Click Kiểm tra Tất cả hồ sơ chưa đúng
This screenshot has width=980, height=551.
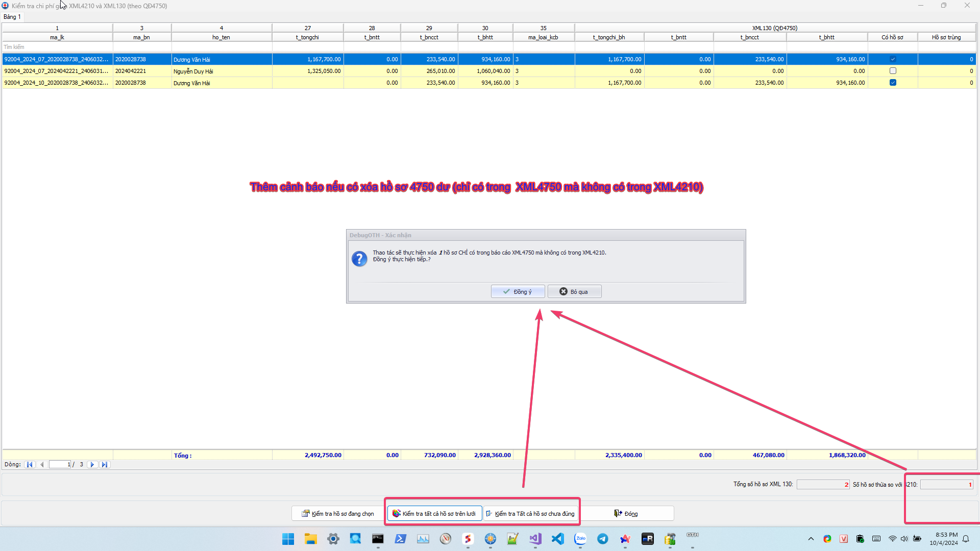pos(530,513)
